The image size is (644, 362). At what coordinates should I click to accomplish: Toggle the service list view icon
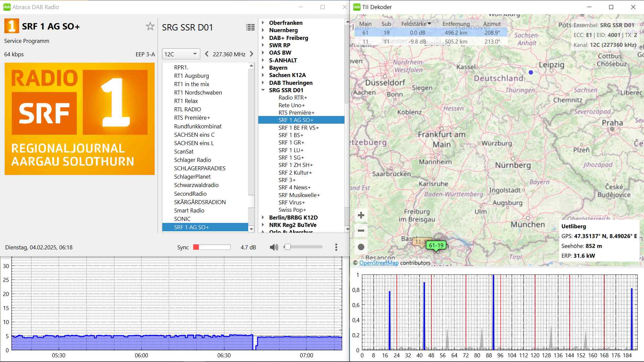click(250, 27)
